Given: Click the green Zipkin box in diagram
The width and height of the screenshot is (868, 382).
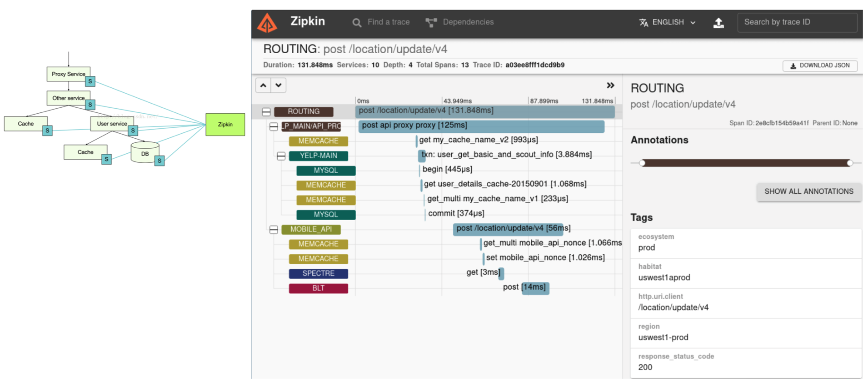Looking at the screenshot, I should (x=225, y=125).
